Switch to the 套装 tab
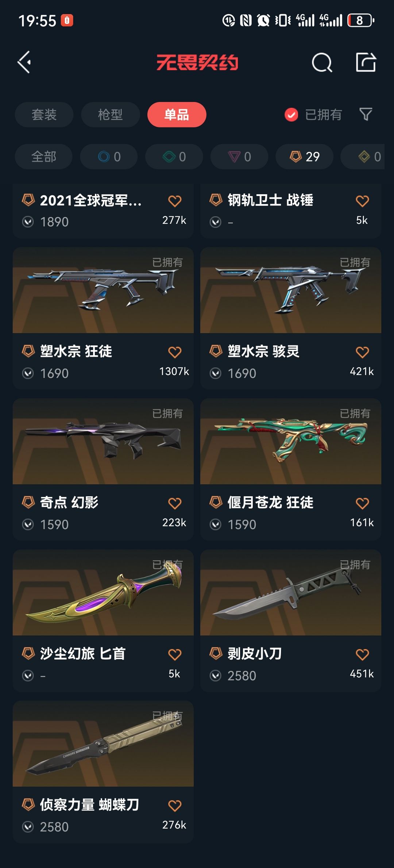 pyautogui.click(x=44, y=115)
